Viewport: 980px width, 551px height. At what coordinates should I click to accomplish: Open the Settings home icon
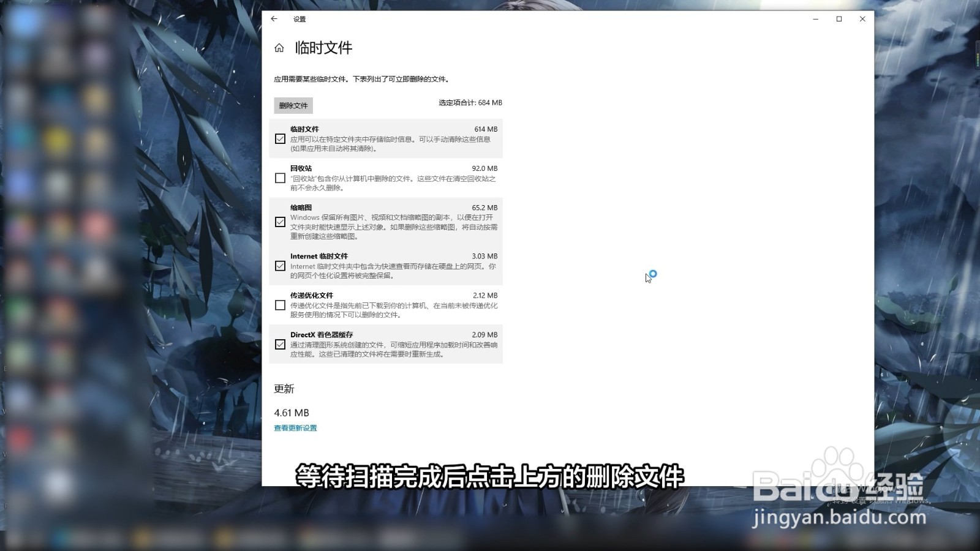[279, 48]
